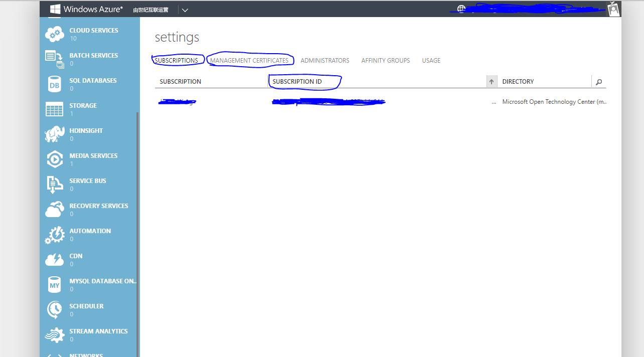Open Cloud Services in the sidebar

coord(89,34)
